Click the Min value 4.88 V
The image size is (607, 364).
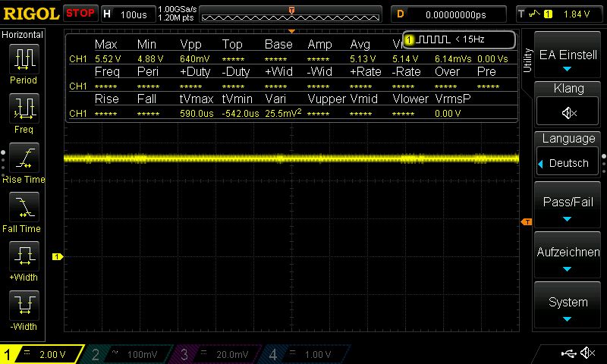tap(150, 59)
